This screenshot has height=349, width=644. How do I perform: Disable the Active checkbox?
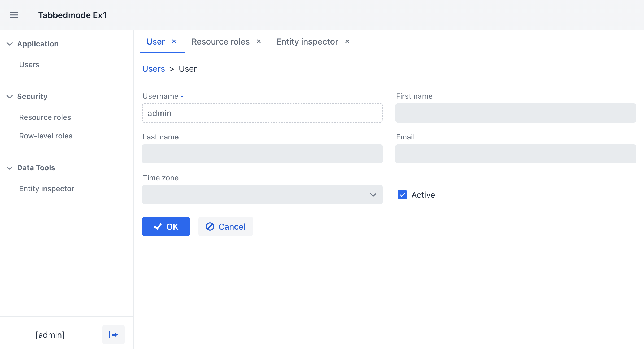(x=402, y=195)
